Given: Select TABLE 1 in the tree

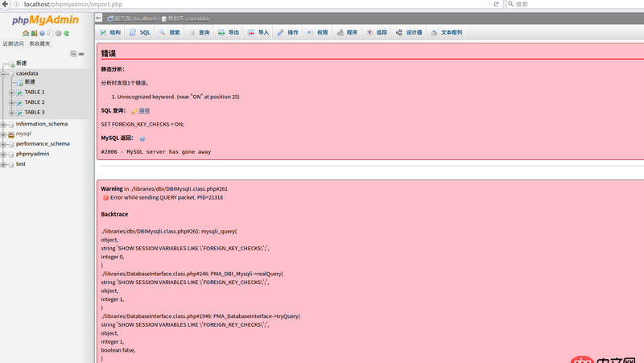Looking at the screenshot, I should click(35, 93).
